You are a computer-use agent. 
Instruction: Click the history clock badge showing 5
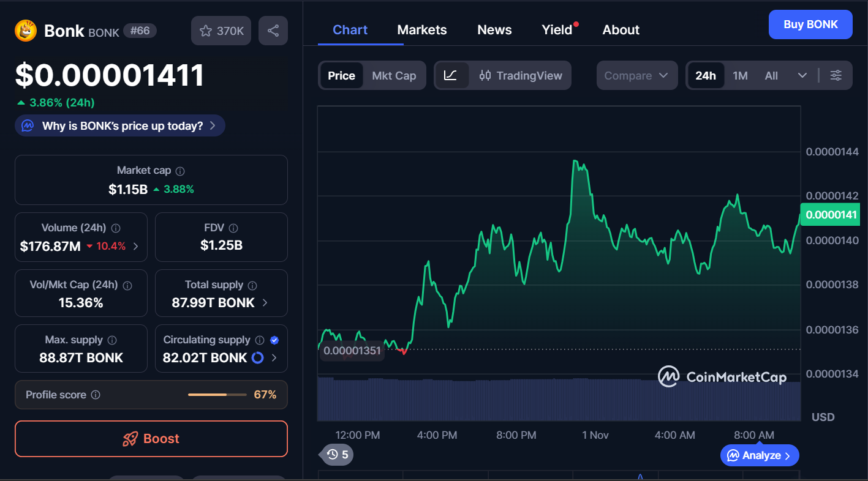[x=337, y=454]
